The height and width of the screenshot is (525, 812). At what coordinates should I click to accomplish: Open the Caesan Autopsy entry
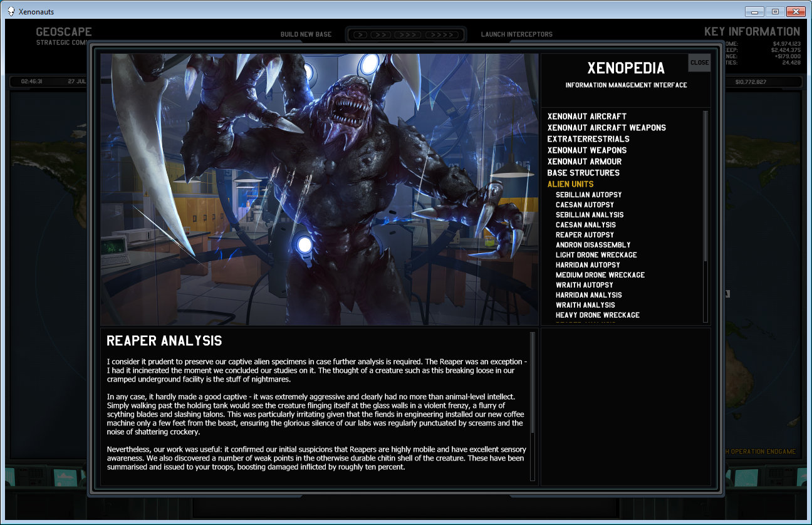pos(585,205)
